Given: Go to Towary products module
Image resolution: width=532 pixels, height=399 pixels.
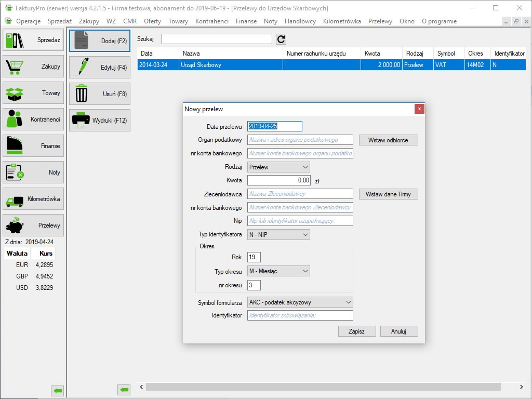Looking at the screenshot, I should 33,93.
